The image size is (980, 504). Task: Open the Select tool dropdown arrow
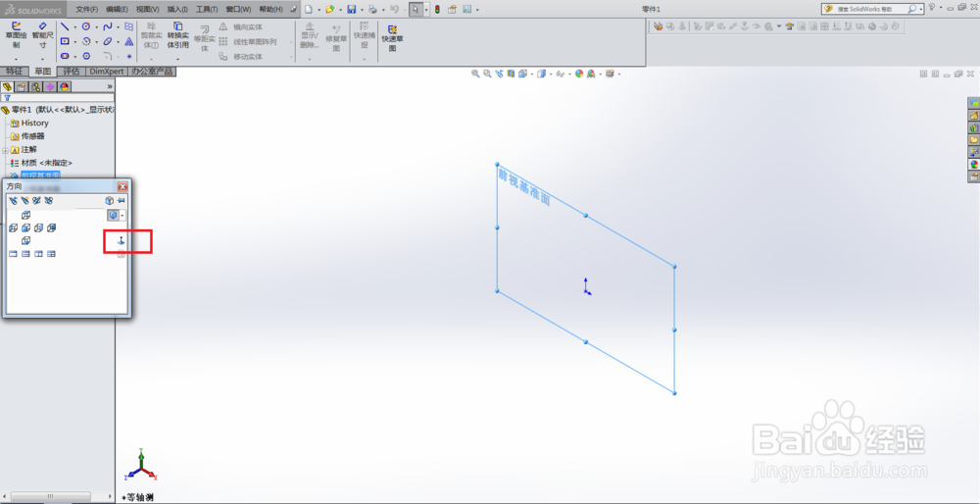click(x=426, y=10)
